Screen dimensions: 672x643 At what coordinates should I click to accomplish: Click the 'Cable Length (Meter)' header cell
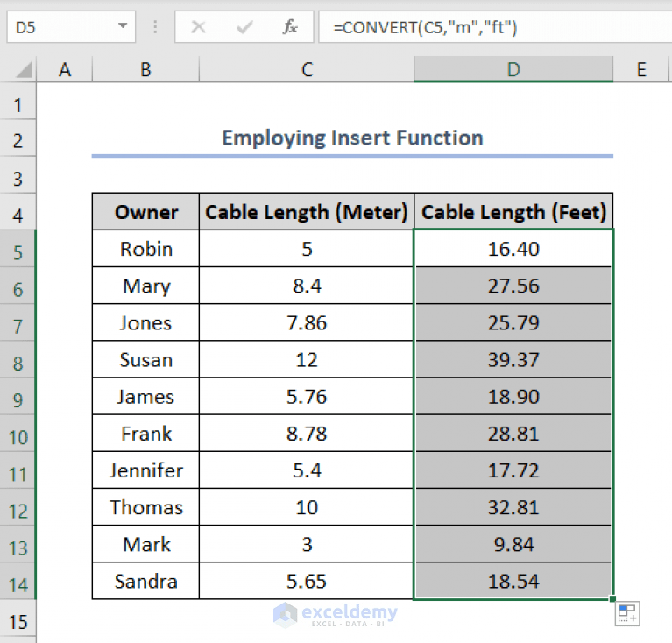click(x=307, y=212)
